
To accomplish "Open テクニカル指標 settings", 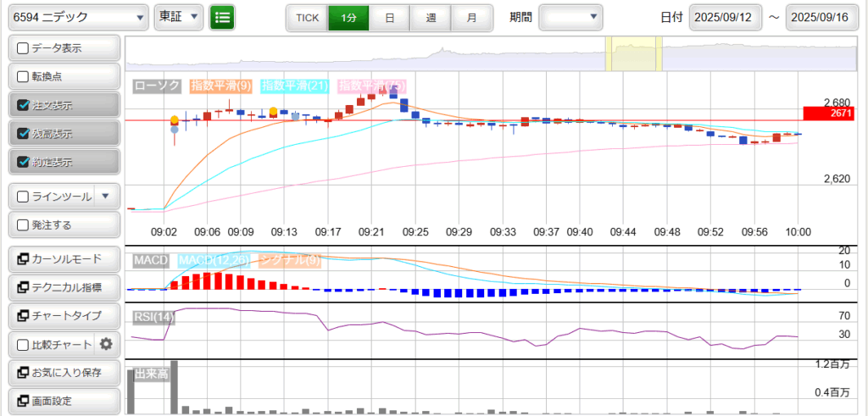I will [x=64, y=287].
